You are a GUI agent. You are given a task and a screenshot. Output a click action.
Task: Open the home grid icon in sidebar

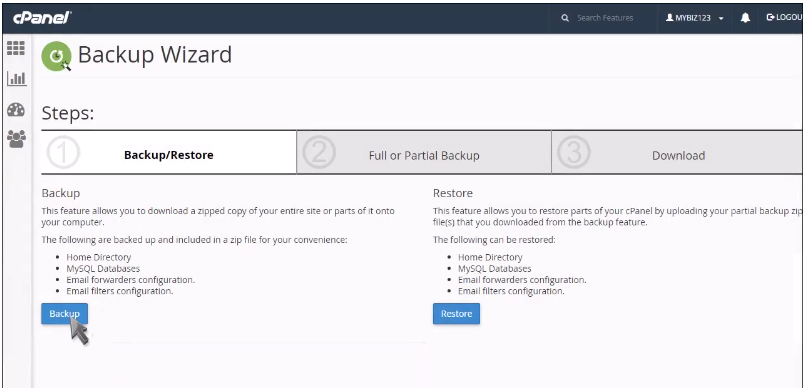pyautogui.click(x=16, y=48)
